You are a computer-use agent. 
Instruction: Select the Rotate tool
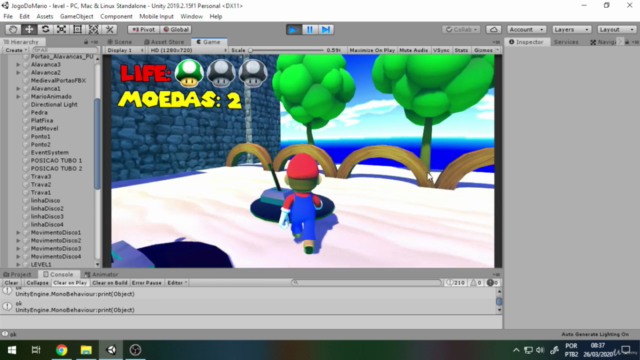point(45,29)
